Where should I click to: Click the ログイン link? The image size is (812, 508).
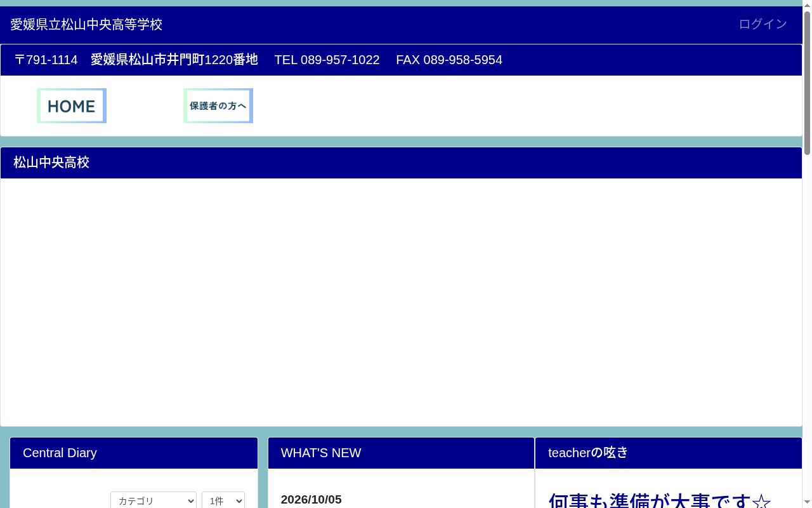[x=763, y=24]
